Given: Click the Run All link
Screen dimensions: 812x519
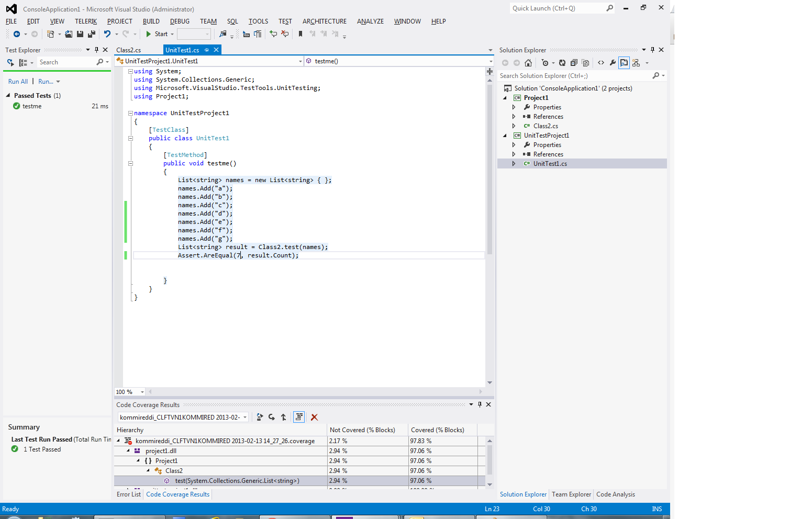Looking at the screenshot, I should (x=18, y=82).
